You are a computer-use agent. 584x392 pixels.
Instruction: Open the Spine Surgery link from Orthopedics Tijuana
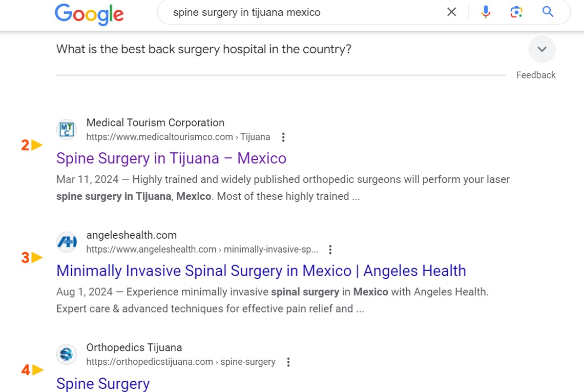click(102, 383)
